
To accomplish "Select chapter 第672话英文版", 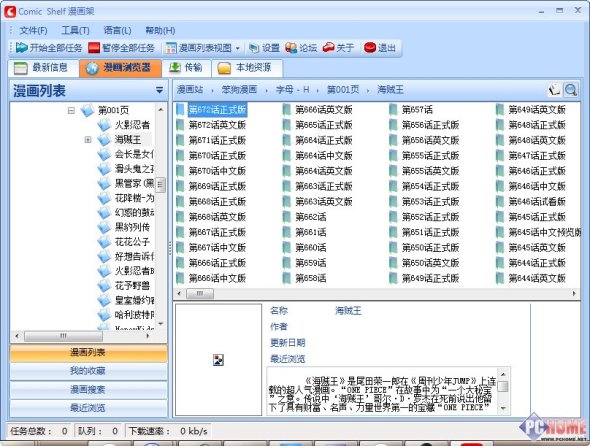I will point(217,125).
